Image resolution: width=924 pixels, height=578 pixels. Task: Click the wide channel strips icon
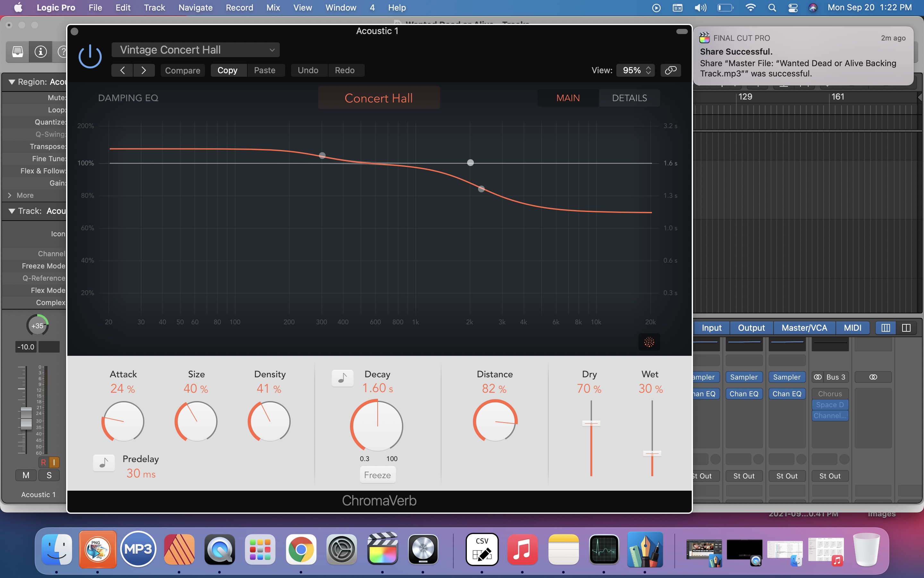906,328
